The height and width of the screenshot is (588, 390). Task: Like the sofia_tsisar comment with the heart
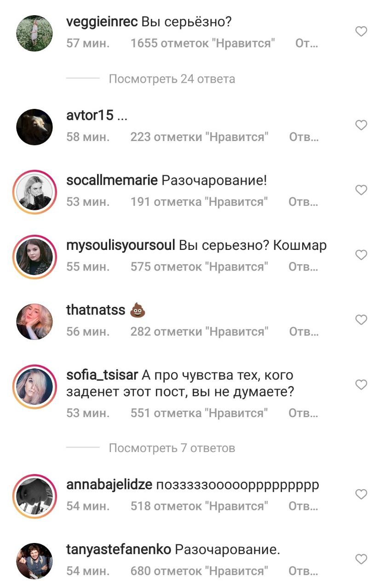coord(361,384)
